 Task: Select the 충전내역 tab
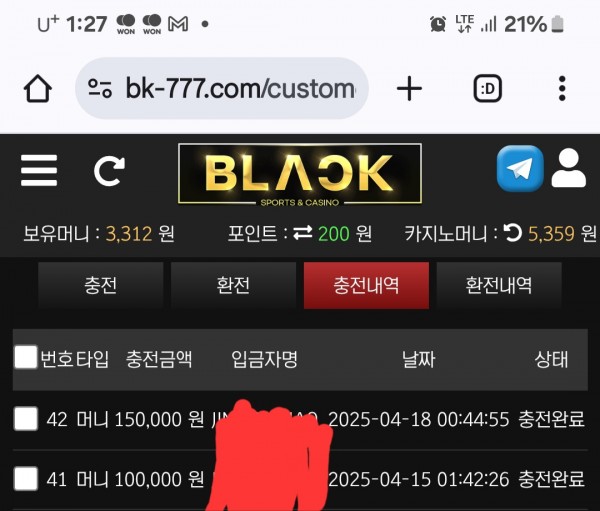click(x=366, y=285)
